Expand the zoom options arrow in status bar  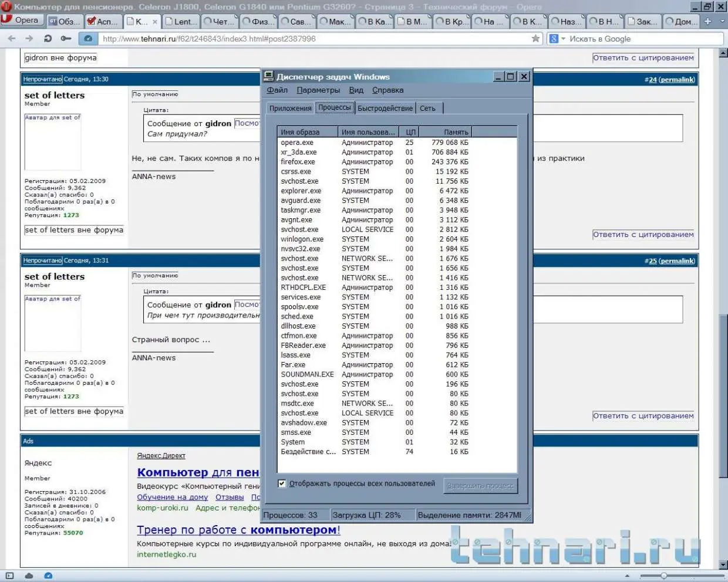(x=627, y=576)
